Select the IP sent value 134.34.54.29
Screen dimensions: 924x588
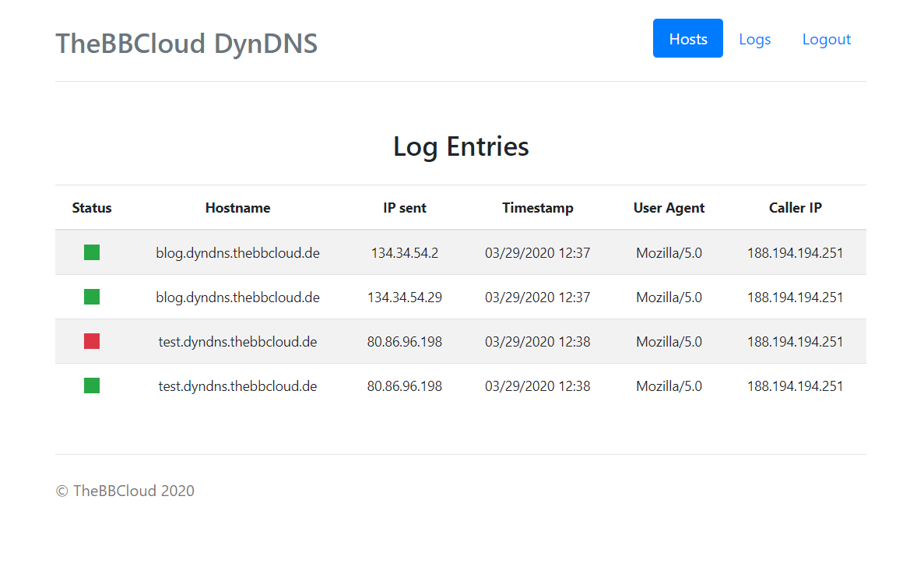coord(405,298)
